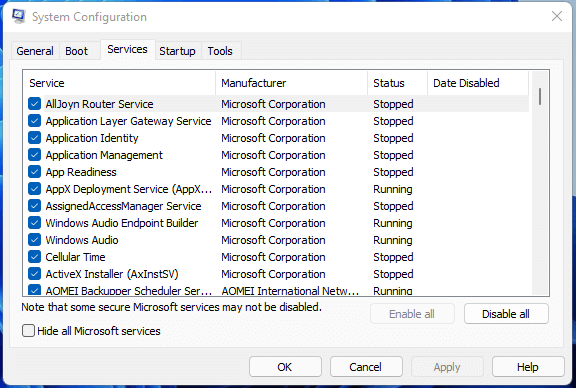Sort by the Manufacturer column header
This screenshot has width=576, height=388.
291,83
